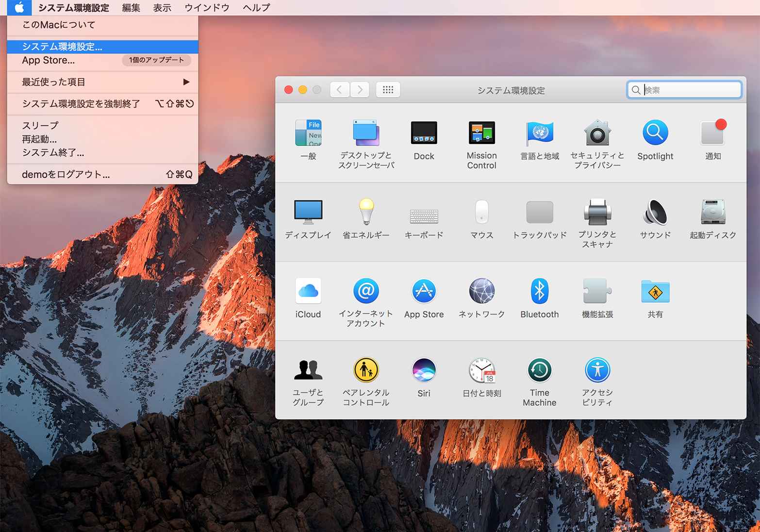Image resolution: width=760 pixels, height=532 pixels.
Task: Open Time Machine preferences pane
Action: (x=540, y=370)
